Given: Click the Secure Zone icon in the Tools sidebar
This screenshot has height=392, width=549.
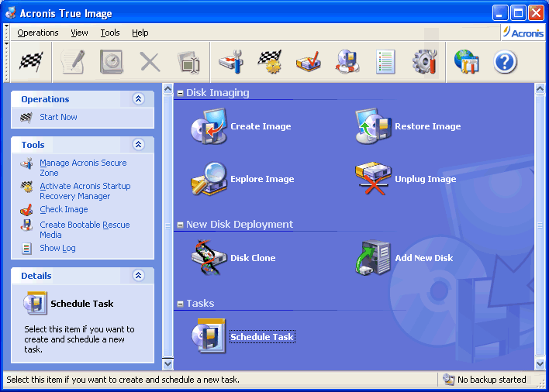Looking at the screenshot, I should (x=26, y=163).
